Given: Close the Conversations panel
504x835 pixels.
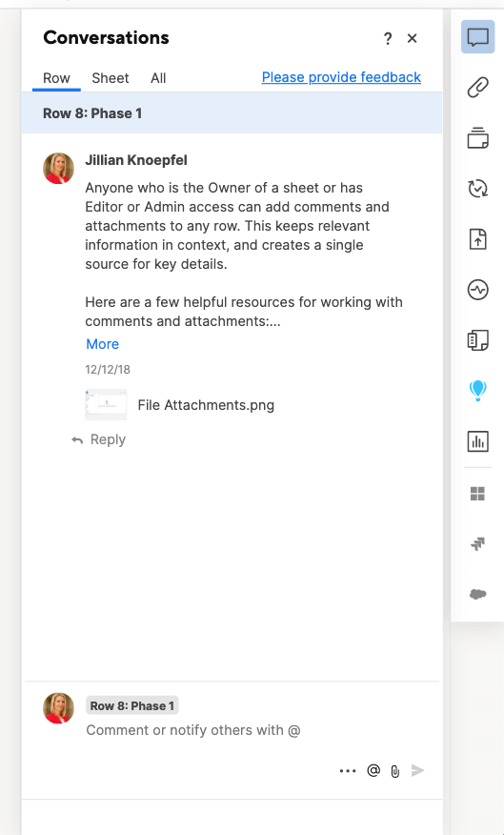Looking at the screenshot, I should pyautogui.click(x=412, y=38).
